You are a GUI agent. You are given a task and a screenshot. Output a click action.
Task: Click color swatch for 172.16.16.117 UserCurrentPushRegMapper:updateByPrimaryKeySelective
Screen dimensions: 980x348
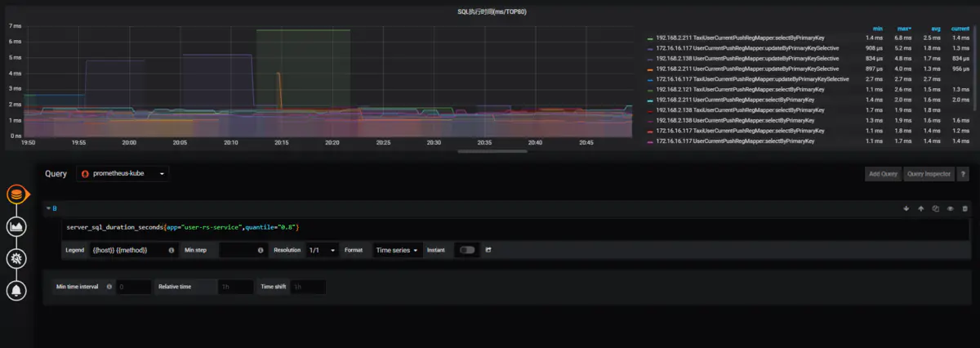coord(650,49)
